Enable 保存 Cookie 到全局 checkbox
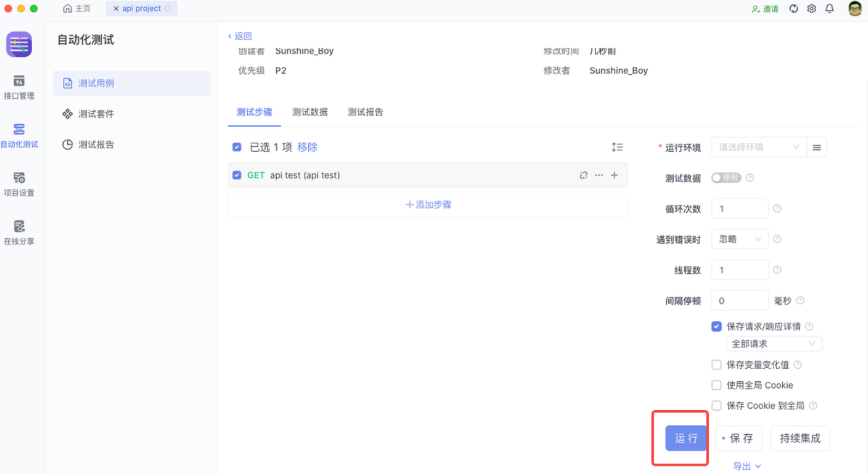868x474 pixels. [x=716, y=405]
